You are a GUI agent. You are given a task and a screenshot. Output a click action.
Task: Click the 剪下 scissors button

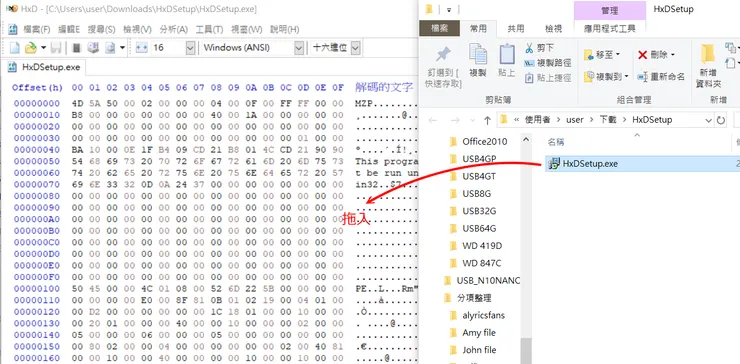540,48
